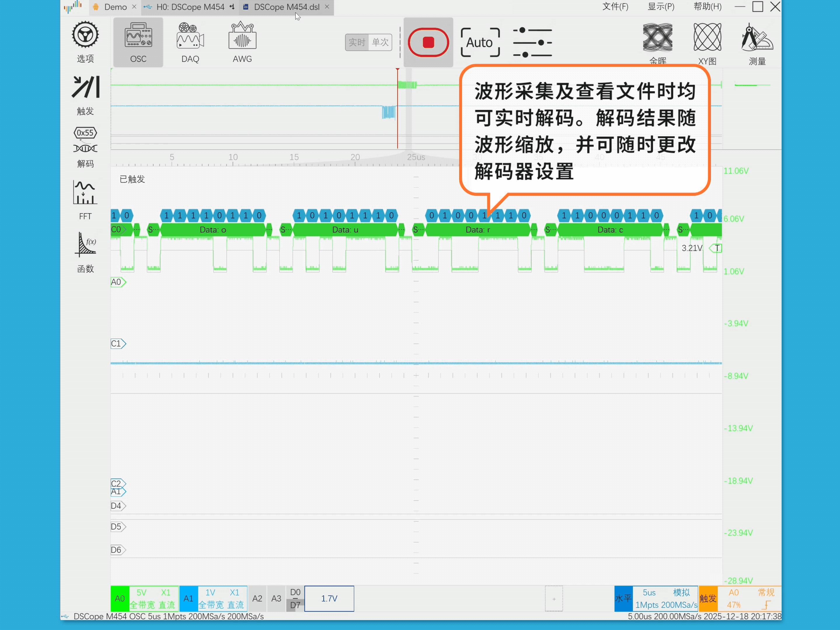Switch to the Demo tab
Viewport: 840px width, 630px height.
click(115, 7)
